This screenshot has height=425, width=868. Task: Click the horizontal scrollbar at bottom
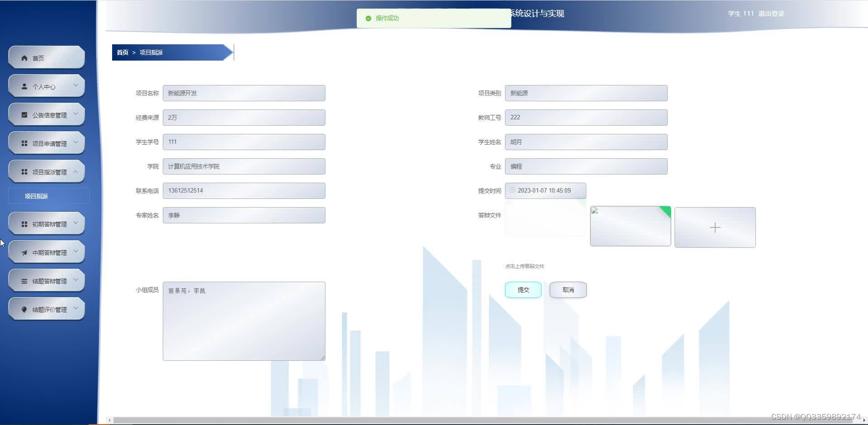pos(484,420)
